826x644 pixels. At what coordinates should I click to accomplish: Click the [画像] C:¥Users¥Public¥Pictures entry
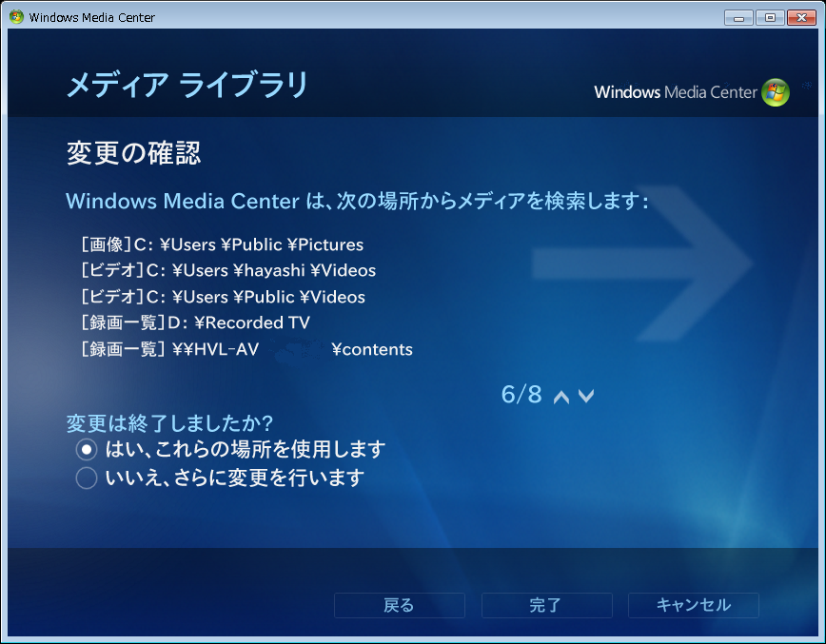click(222, 244)
